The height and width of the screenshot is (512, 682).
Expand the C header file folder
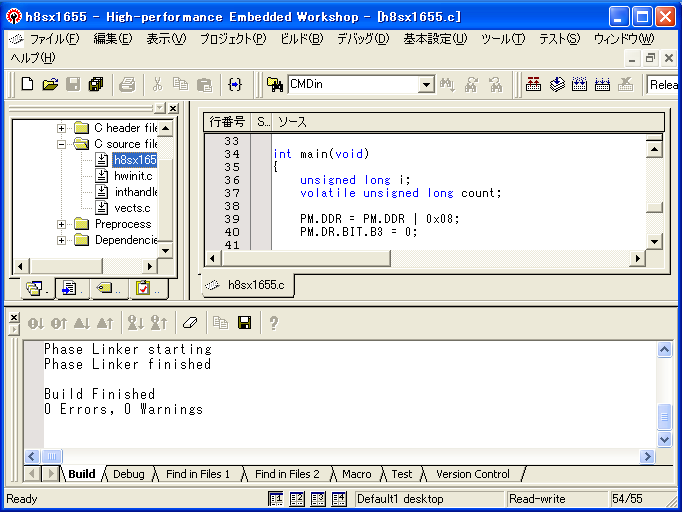[61, 128]
